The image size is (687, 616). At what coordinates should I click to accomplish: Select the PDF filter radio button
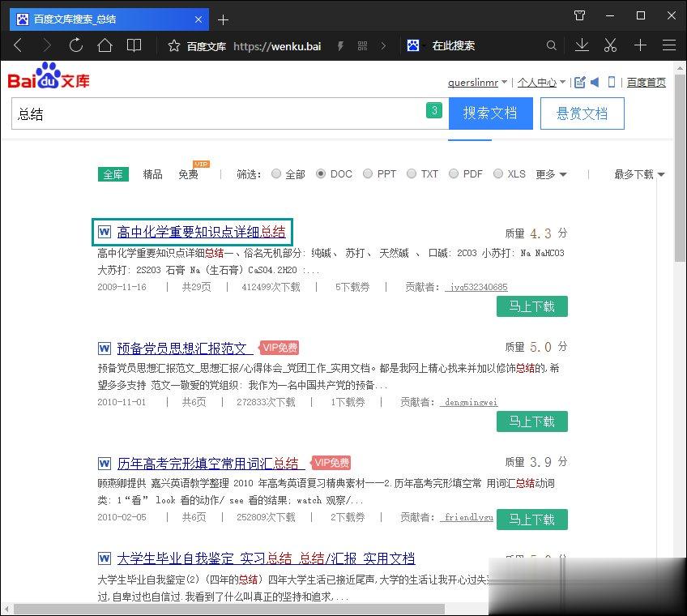454,173
